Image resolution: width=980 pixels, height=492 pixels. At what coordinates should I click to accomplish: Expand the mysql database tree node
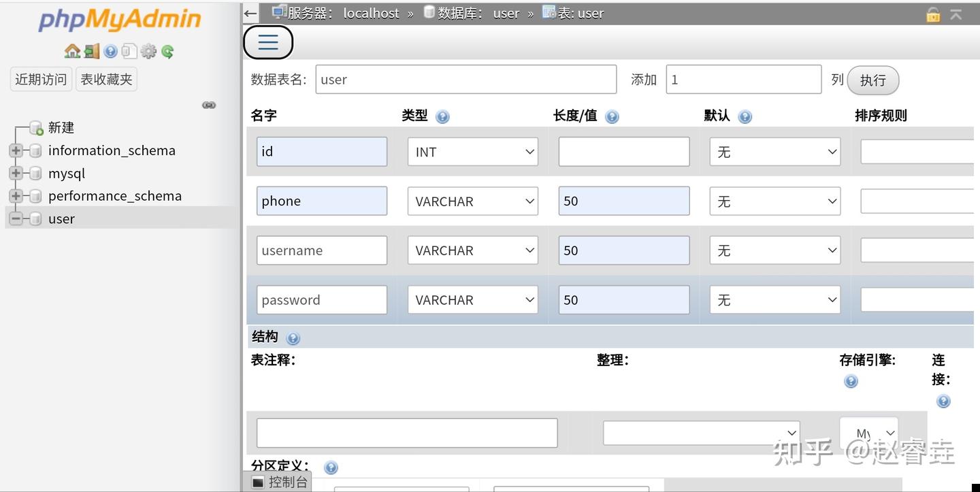click(15, 173)
